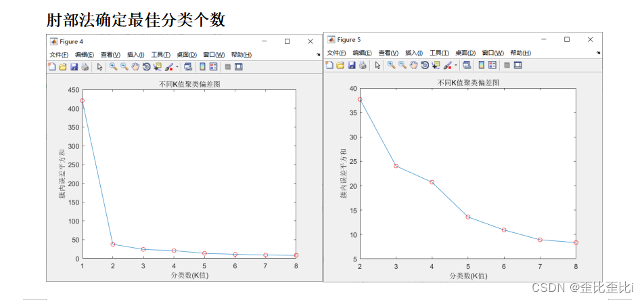
Task: Open 工具(T) menu in Figure 4
Action: [x=160, y=55]
